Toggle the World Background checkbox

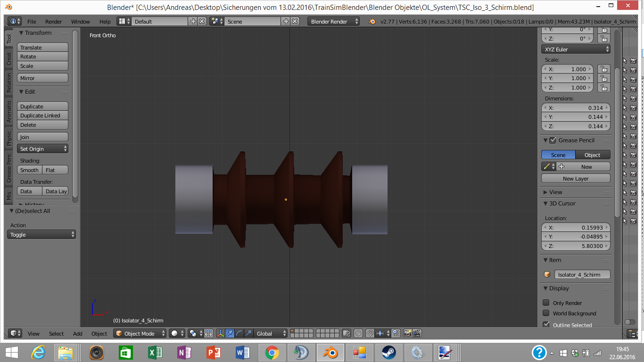click(x=546, y=313)
